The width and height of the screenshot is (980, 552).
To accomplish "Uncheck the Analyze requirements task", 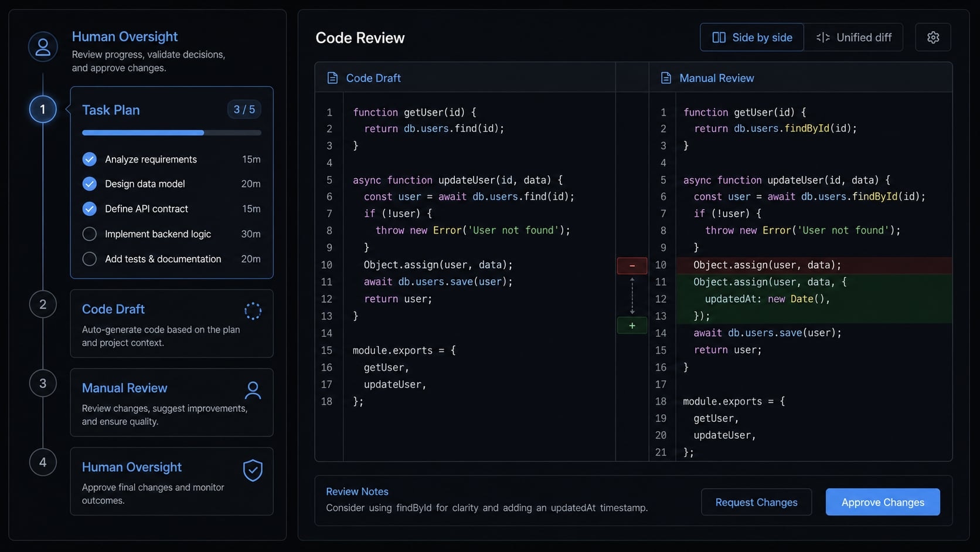I will click(x=89, y=159).
